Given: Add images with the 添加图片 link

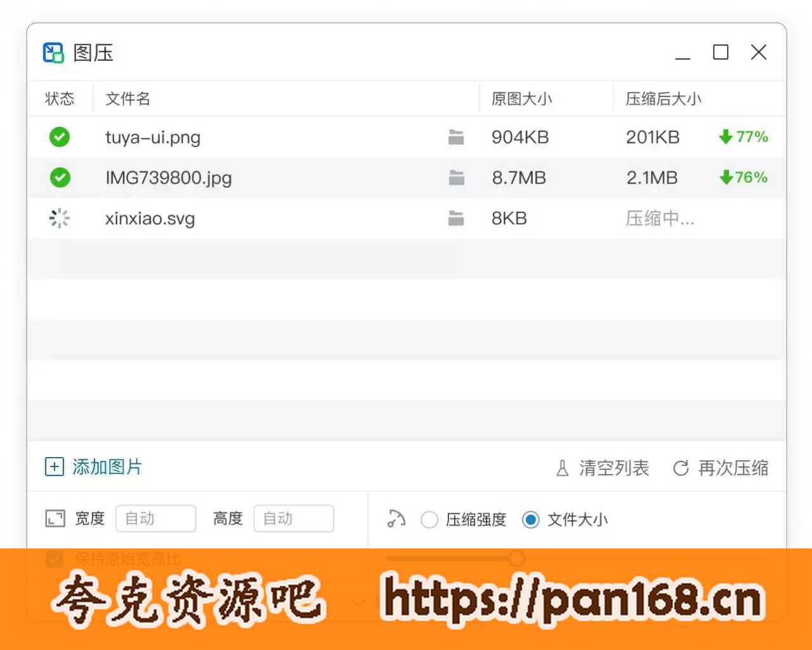Looking at the screenshot, I should (x=107, y=467).
